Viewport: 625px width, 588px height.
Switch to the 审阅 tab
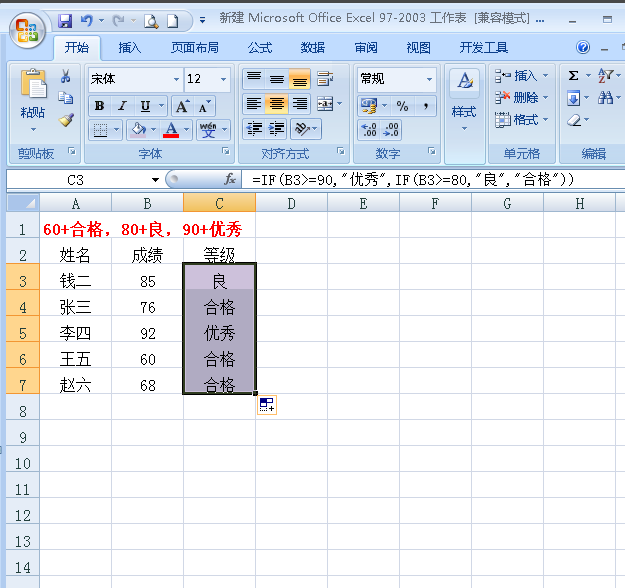[366, 48]
